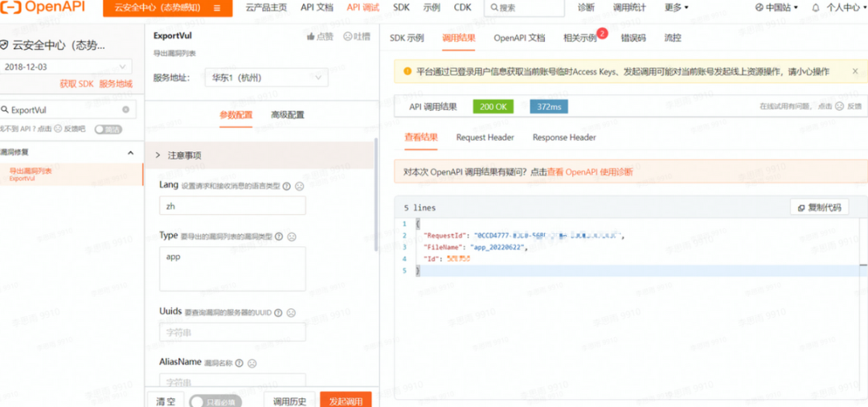Click the Lang input field containing zh
The width and height of the screenshot is (868, 407).
point(232,205)
